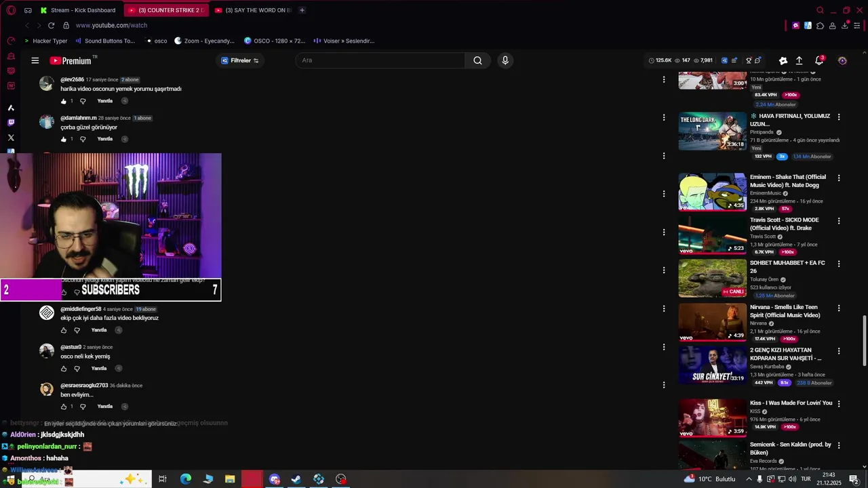Open Microsoft Edge from the taskbar
The image size is (868, 488).
point(186,479)
